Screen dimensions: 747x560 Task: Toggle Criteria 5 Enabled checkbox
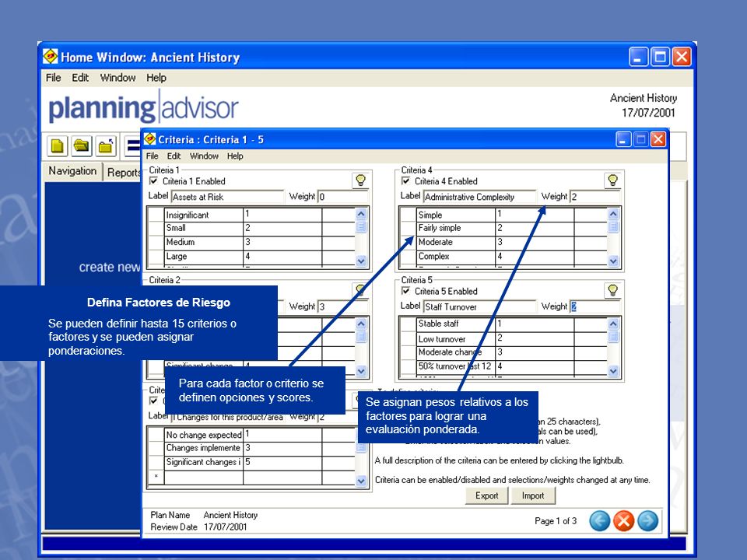(406, 291)
